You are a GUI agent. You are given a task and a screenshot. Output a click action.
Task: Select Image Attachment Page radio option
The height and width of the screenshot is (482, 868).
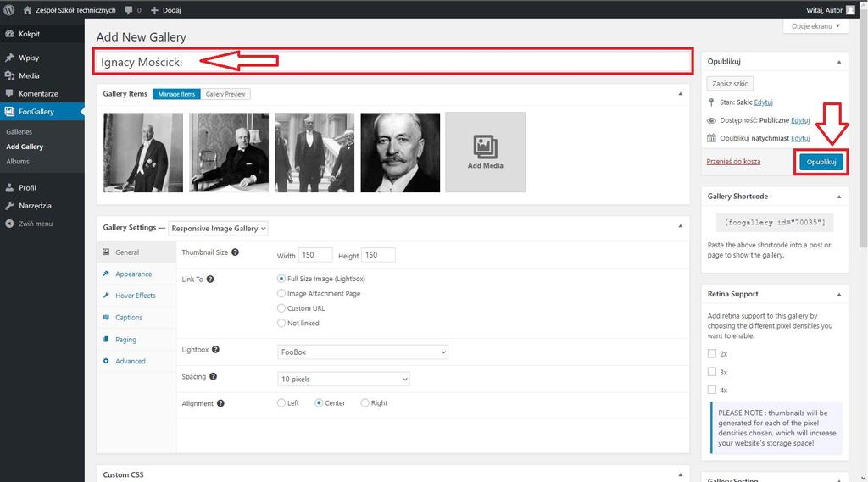(x=281, y=293)
